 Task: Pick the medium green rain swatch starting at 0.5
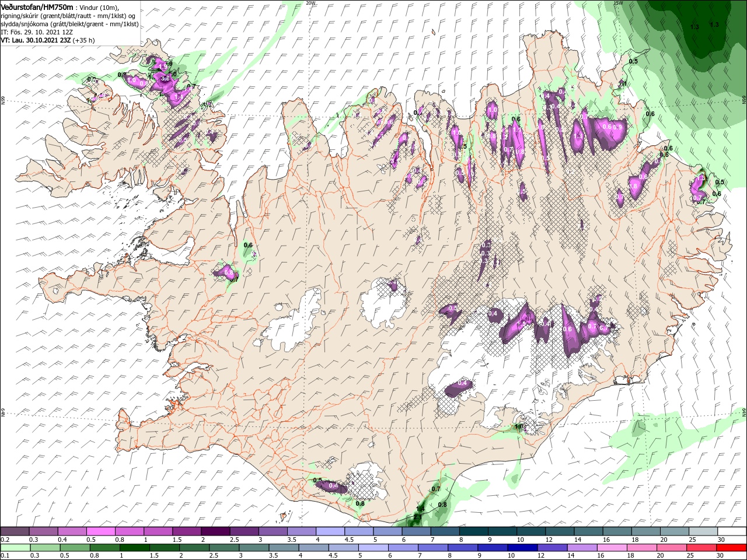click(75, 548)
